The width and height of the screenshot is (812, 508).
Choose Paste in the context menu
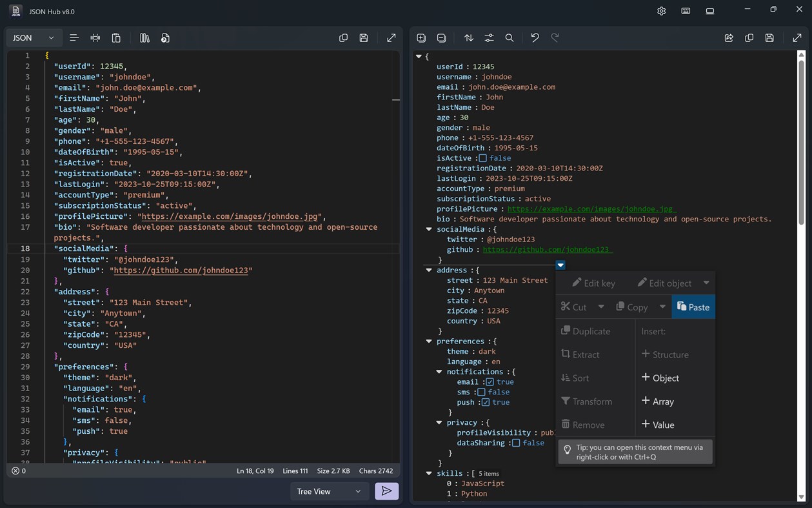point(693,307)
